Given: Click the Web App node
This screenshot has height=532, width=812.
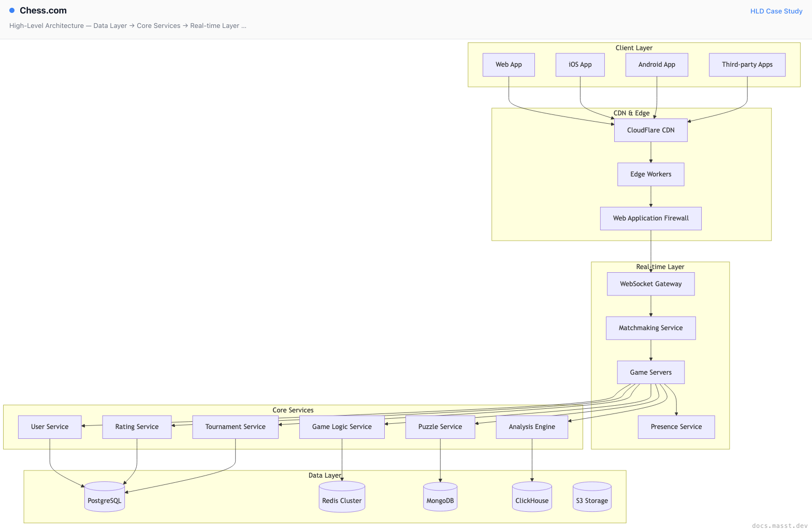Looking at the screenshot, I should pos(509,65).
